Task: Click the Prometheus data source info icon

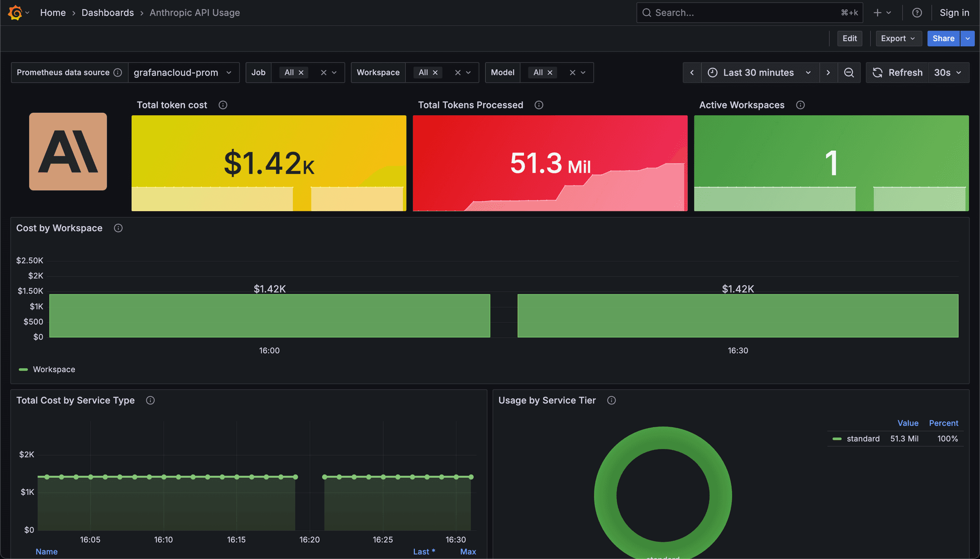Action: click(118, 72)
